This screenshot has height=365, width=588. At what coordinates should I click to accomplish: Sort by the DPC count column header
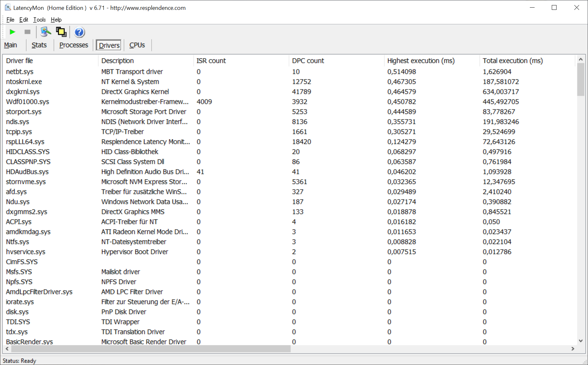tap(337, 61)
